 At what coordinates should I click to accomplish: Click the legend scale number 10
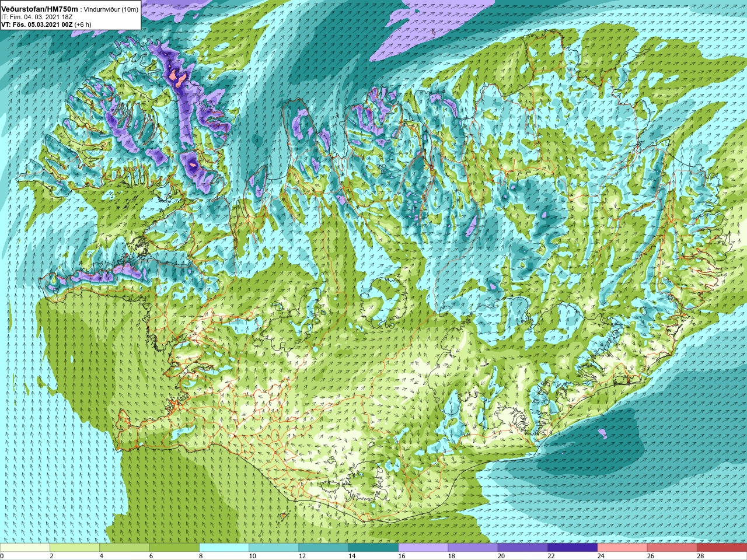[x=252, y=556]
